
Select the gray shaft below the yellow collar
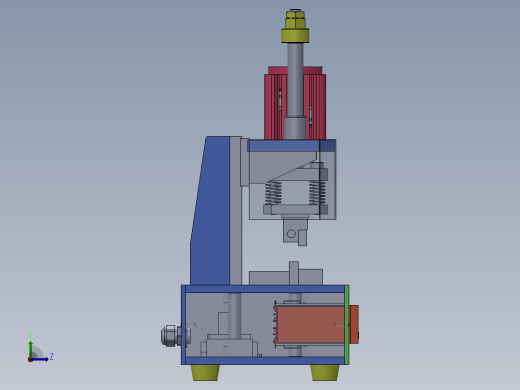[295, 80]
